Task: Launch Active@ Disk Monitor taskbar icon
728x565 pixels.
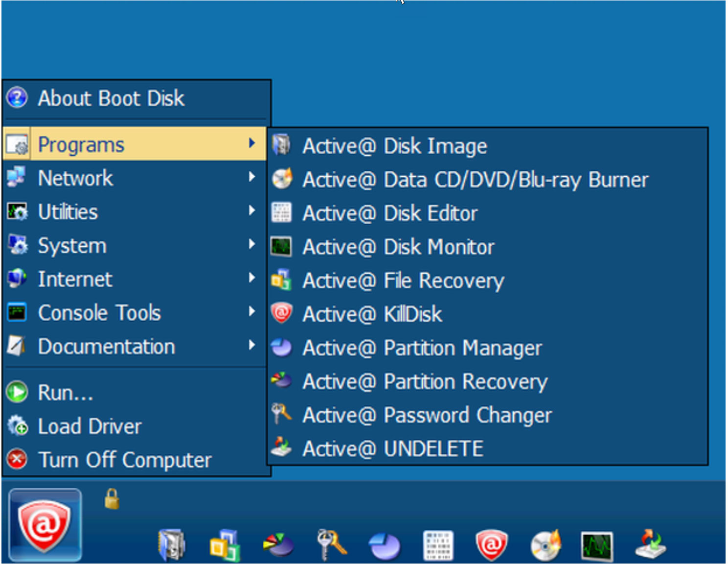Action: click(x=598, y=543)
